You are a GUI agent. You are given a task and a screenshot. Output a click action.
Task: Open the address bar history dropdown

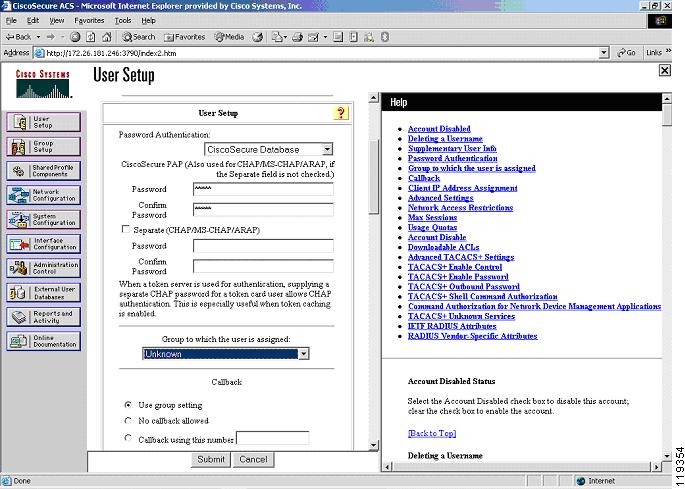pyautogui.click(x=603, y=53)
